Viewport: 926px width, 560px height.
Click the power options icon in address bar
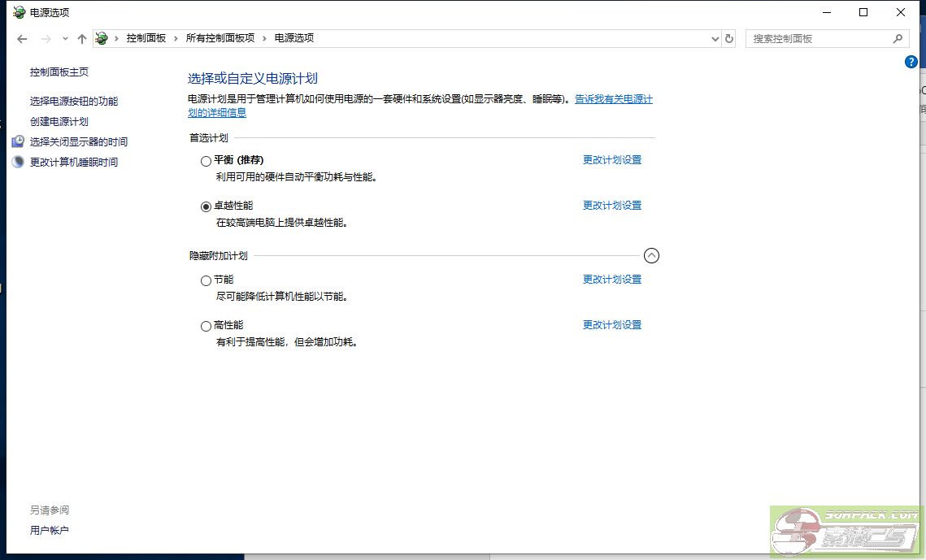(102, 38)
